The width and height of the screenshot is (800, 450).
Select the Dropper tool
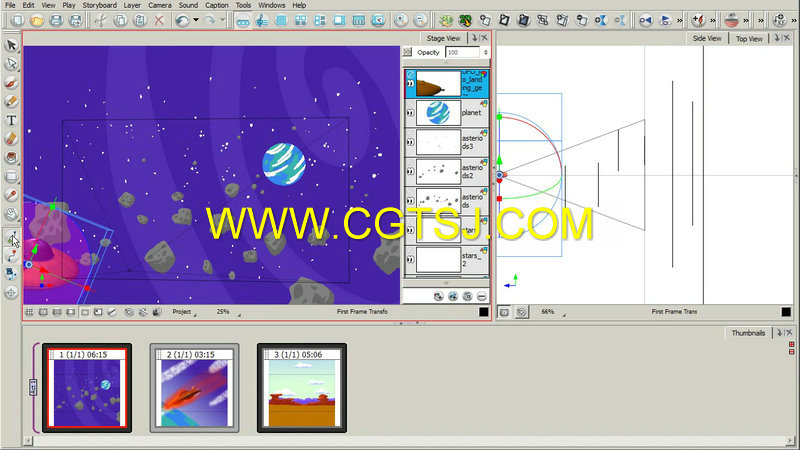[11, 195]
